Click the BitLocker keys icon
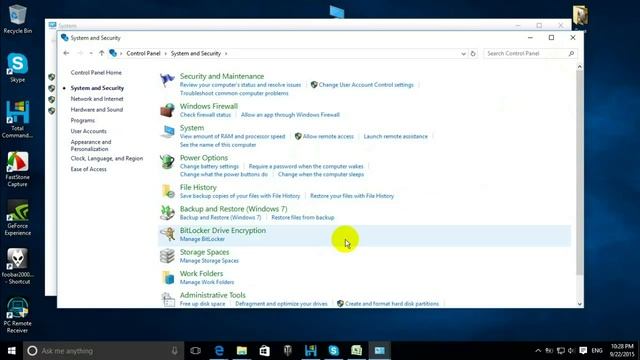Screen dimensions: 640x360 167,234
